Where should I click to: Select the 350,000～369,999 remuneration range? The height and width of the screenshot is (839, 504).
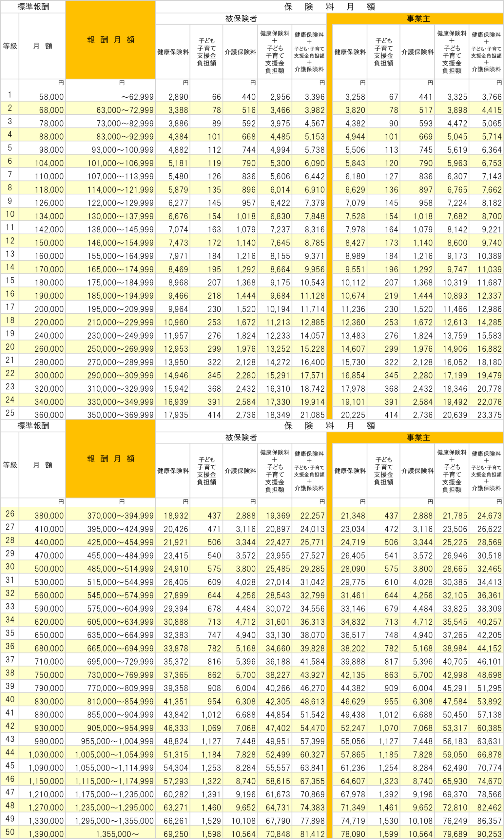pos(120,415)
